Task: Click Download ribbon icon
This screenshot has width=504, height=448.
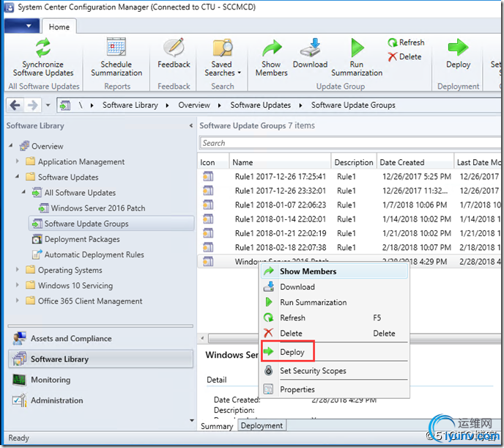Action: pos(310,47)
